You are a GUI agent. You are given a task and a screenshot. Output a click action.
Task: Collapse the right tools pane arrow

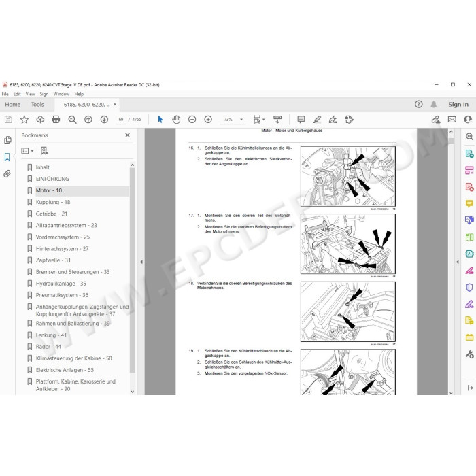click(x=458, y=262)
